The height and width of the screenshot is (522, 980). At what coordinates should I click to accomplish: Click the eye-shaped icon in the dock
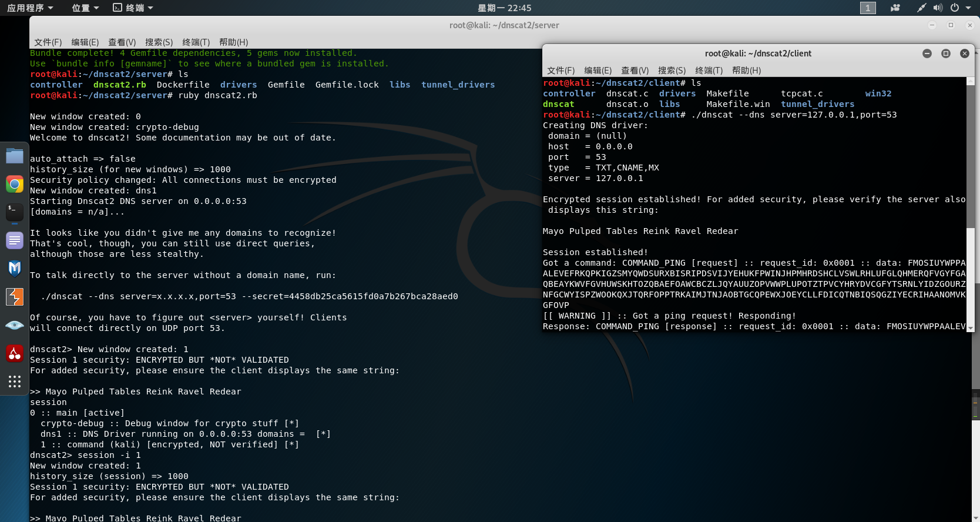pyautogui.click(x=15, y=325)
